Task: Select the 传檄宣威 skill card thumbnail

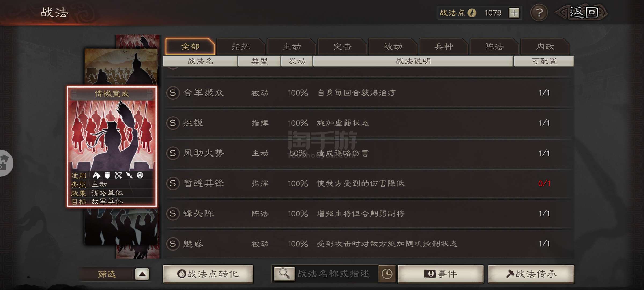Action: (112, 147)
